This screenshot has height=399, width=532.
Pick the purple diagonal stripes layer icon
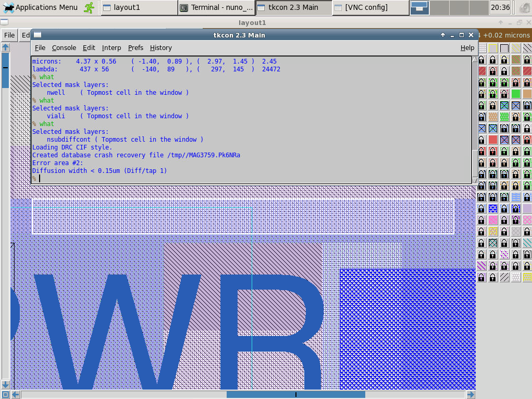(482, 266)
